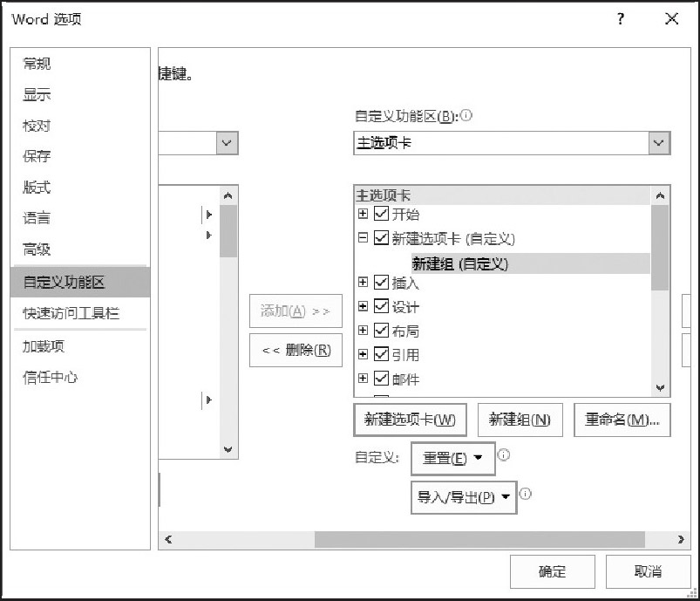Uncheck the 布局 tab checkbox

pyautogui.click(x=381, y=331)
